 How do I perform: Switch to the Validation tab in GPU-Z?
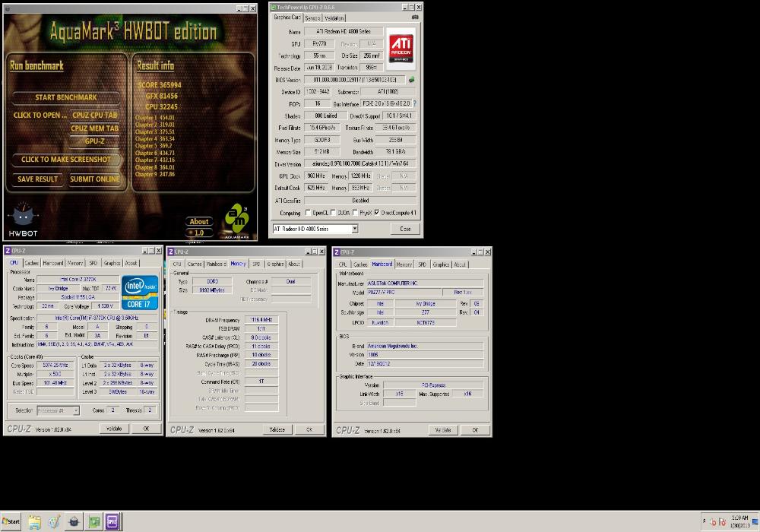click(x=334, y=18)
